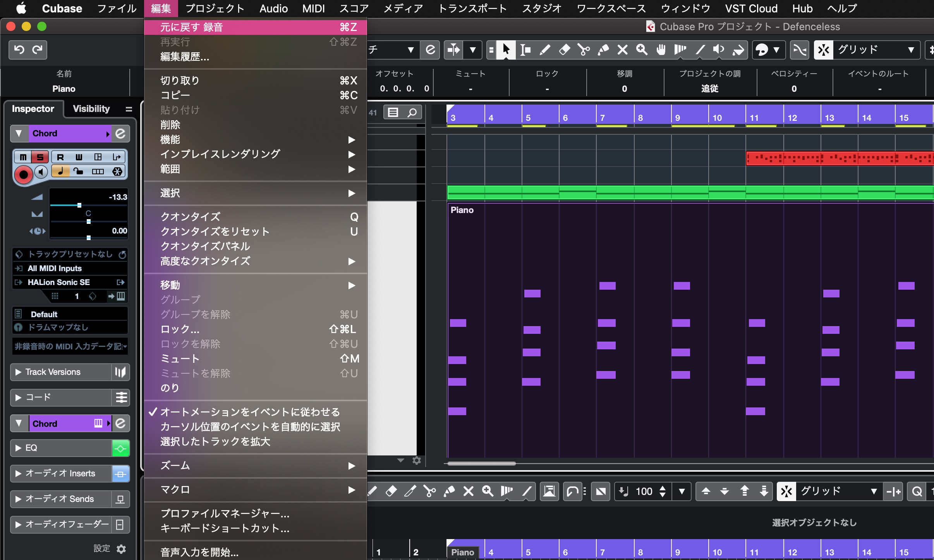Open the non-recording MIDI input data dropdown
This screenshot has height=560, width=934.
70,346
